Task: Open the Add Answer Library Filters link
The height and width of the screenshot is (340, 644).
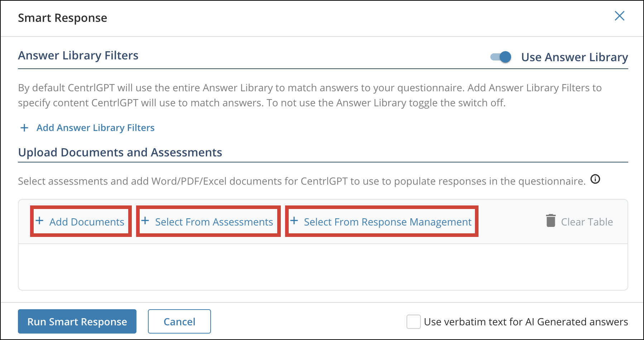Action: [95, 128]
